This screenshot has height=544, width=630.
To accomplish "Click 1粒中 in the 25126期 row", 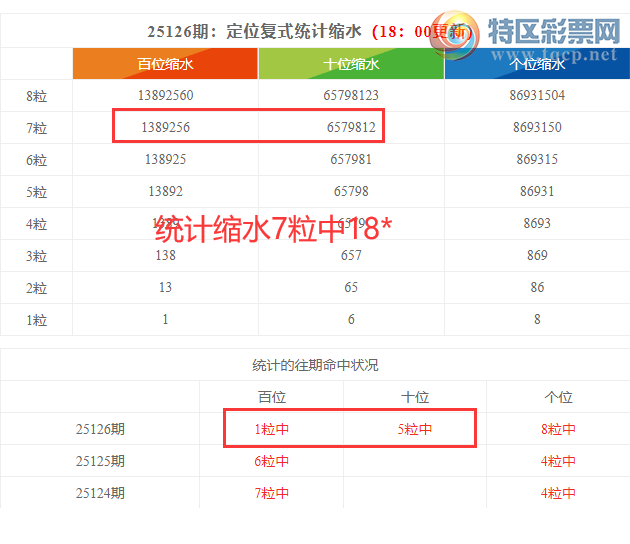I will 272,429.
